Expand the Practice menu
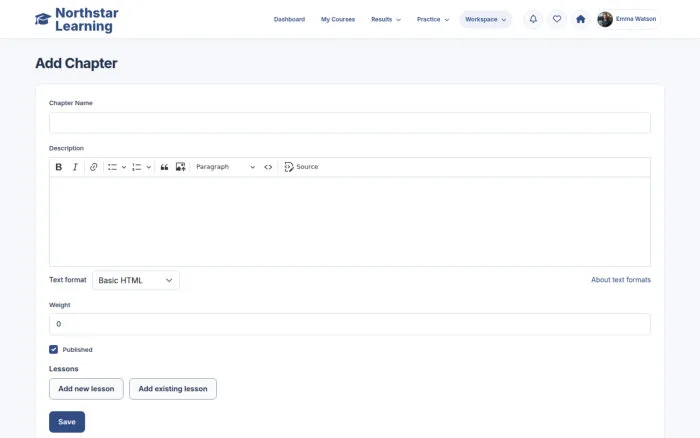Viewport: 700px width, 438px height. click(433, 19)
